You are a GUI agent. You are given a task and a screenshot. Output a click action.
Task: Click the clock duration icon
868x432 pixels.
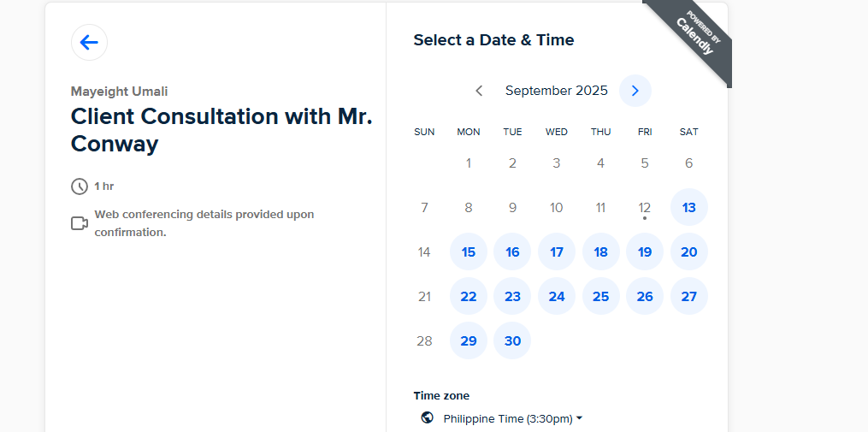pos(80,186)
